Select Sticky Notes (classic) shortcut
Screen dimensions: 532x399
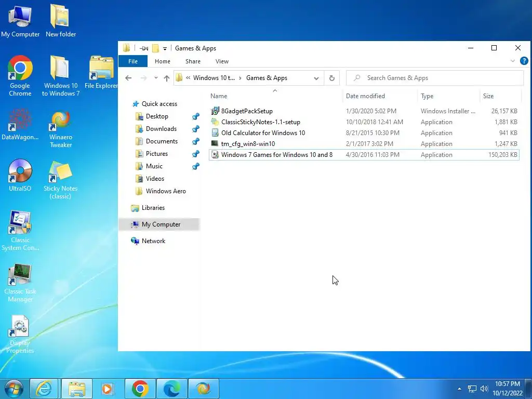coord(60,180)
